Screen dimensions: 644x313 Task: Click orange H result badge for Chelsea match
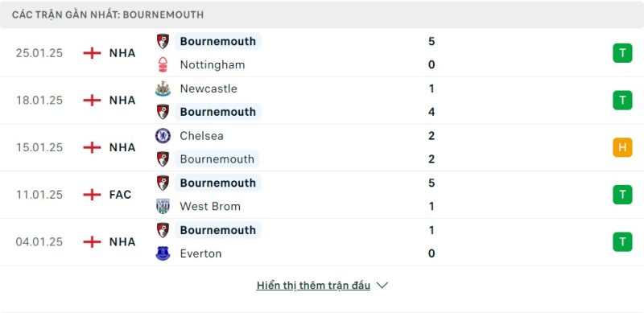point(622,147)
